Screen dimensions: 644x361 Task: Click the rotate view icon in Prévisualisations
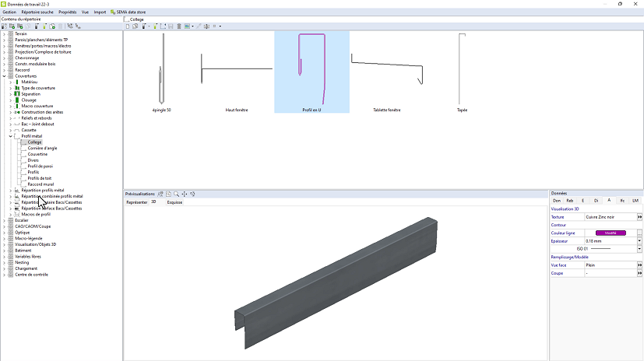click(x=192, y=194)
